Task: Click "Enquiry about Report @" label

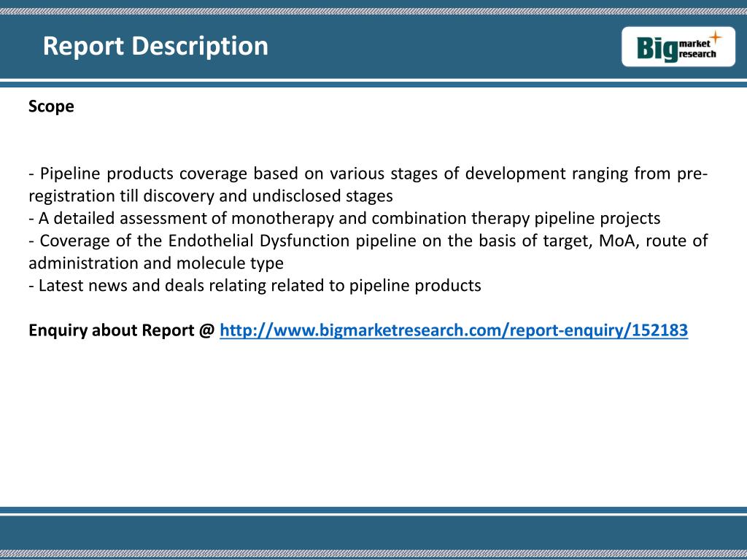Action: tap(122, 330)
